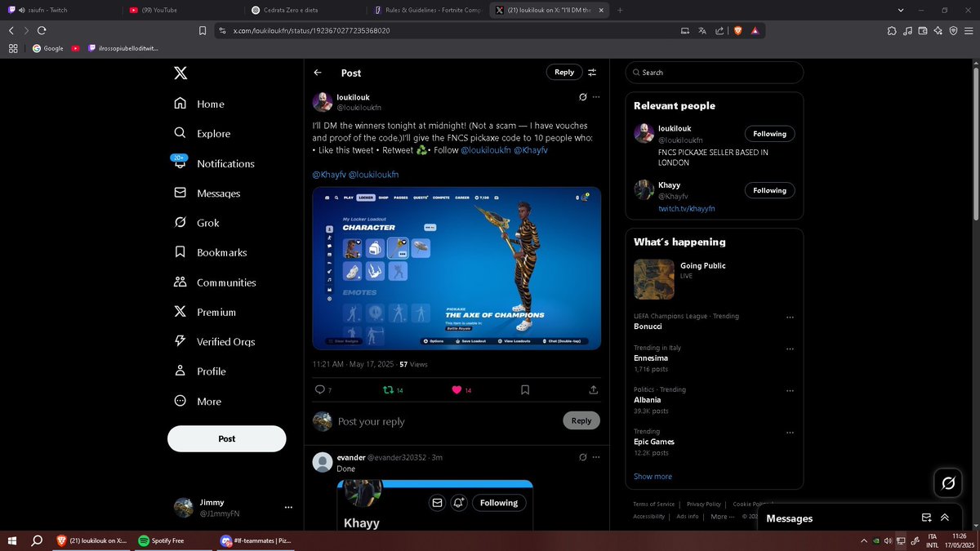980x551 pixels.
Task: Open the Going Public live thumbnail
Action: pos(654,279)
